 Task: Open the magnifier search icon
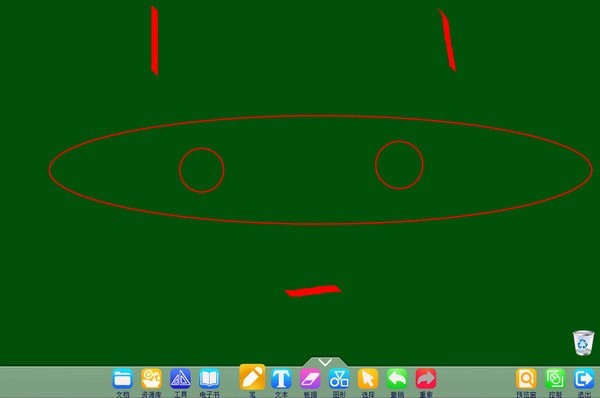tap(526, 379)
